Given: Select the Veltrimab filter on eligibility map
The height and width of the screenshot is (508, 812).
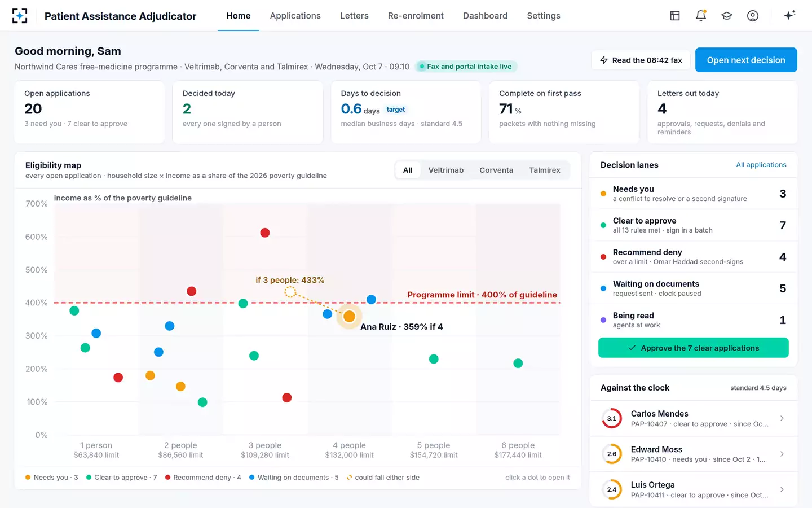Looking at the screenshot, I should pos(445,170).
